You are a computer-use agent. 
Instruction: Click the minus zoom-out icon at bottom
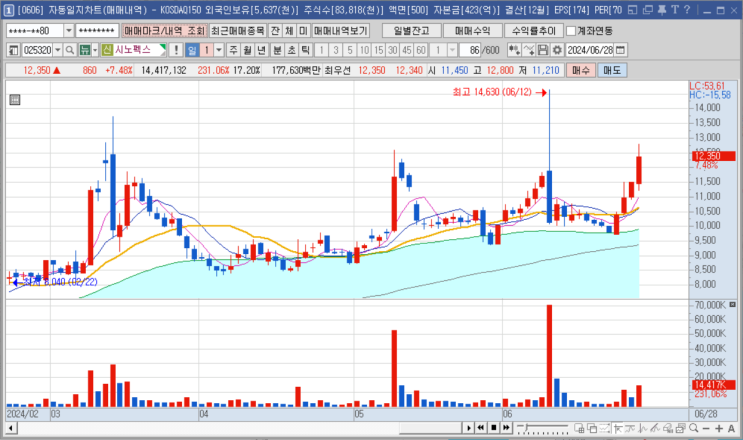click(706, 428)
